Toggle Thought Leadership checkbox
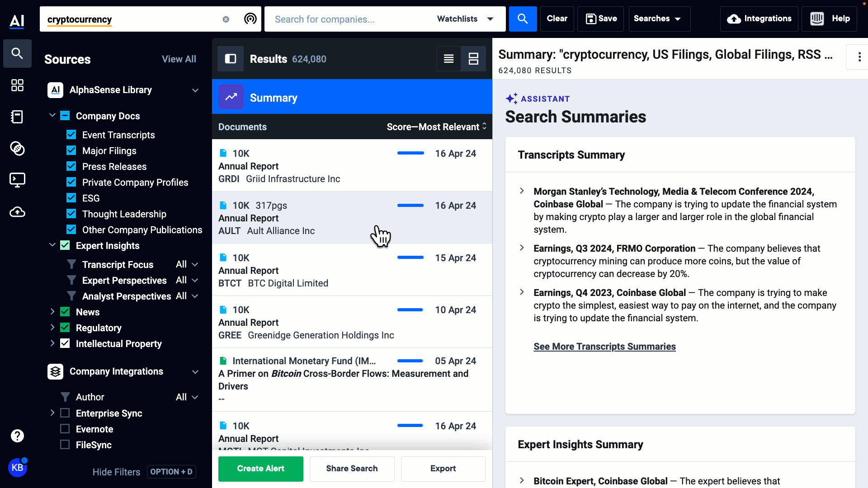The height and width of the screenshot is (488, 868). click(71, 214)
